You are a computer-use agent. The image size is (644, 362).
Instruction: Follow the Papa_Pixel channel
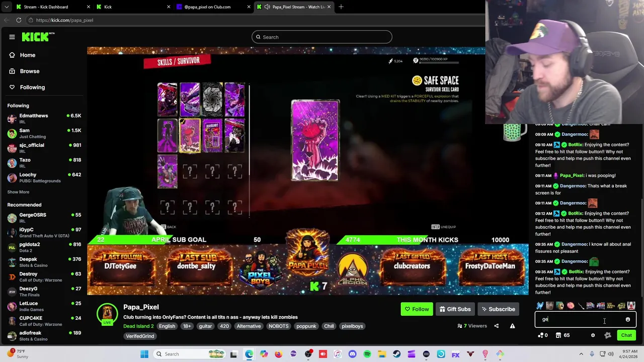click(x=417, y=309)
